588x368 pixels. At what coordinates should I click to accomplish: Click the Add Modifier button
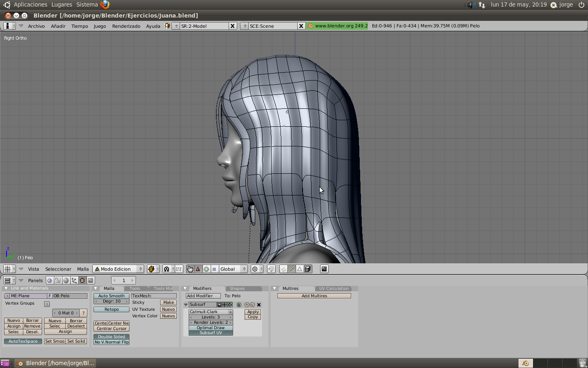click(x=203, y=296)
